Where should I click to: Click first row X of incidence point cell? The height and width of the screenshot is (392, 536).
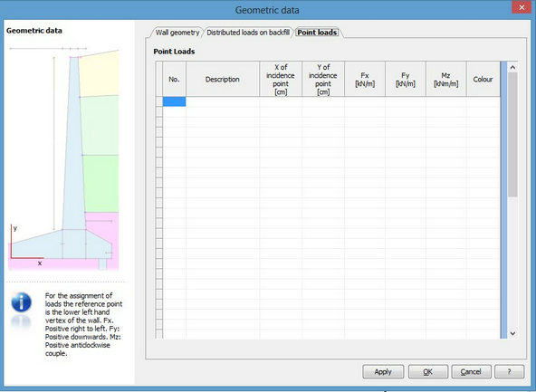(281, 101)
